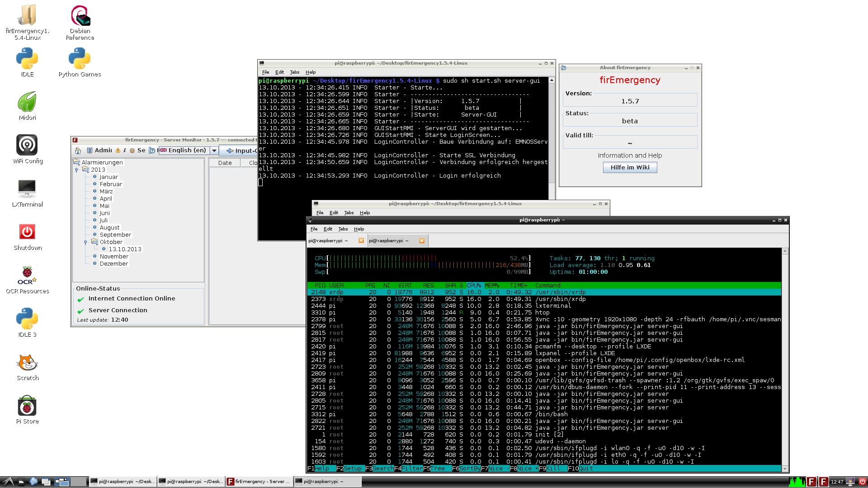The width and height of the screenshot is (868, 488).
Task: Collapse the Oktober tree node
Action: [x=85, y=242]
